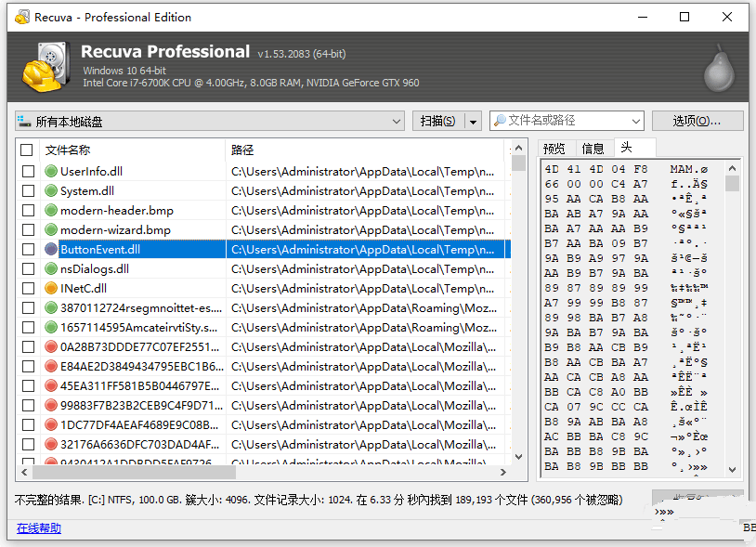Click into the 文件名或路径 search field
Screen dimensions: 756x547
tap(567, 121)
